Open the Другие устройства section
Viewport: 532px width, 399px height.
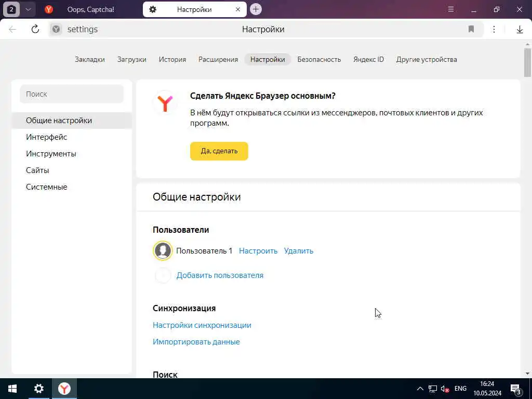click(427, 59)
